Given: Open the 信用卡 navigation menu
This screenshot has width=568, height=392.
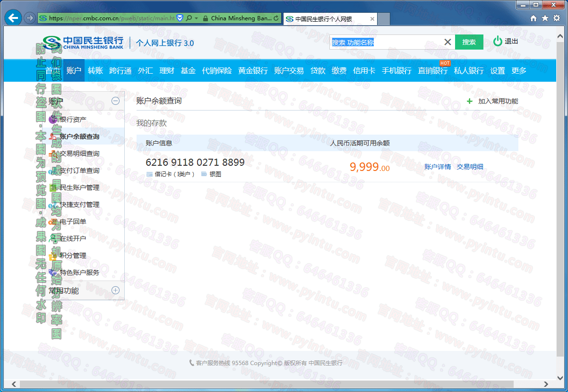Looking at the screenshot, I should 364,70.
